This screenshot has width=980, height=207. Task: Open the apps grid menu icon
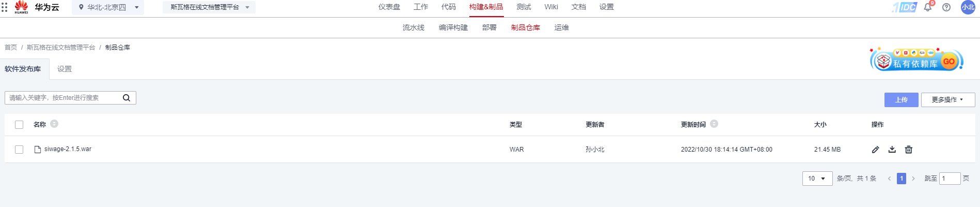pyautogui.click(x=5, y=7)
